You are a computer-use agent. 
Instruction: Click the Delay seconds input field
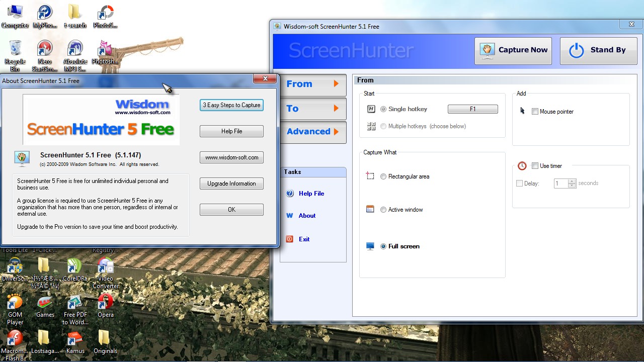pyautogui.click(x=561, y=184)
